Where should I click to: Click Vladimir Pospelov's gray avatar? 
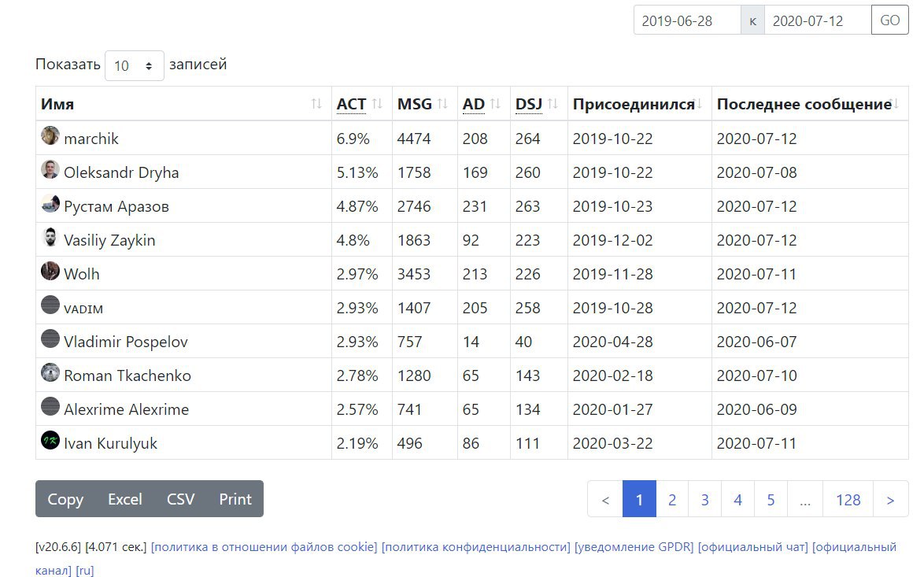[x=50, y=338]
